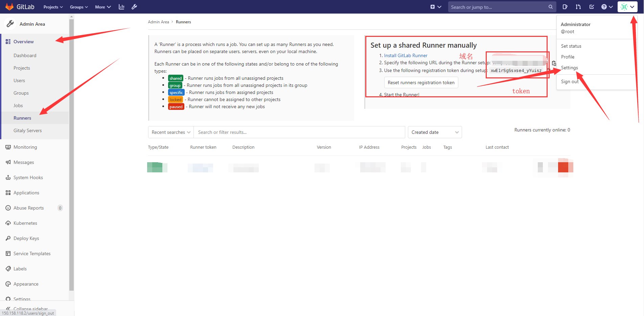
Task: Click Sign out in user menu
Action: coord(570,81)
